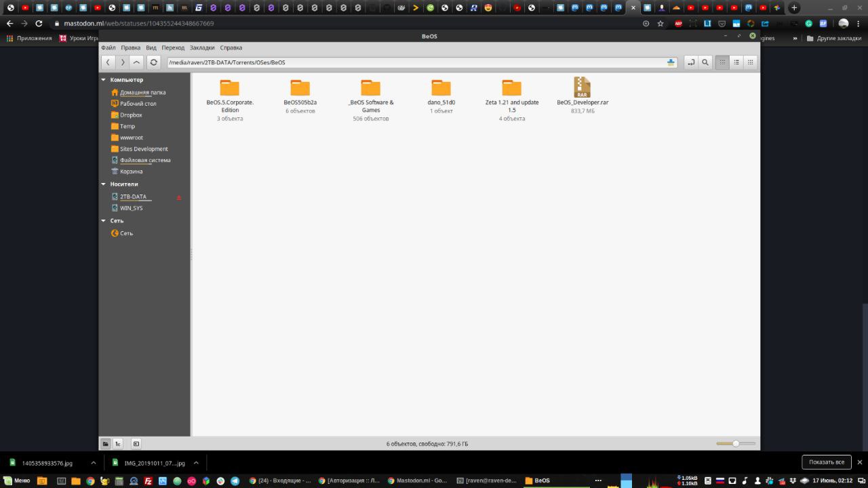Viewport: 868px width, 488px height.
Task: Open Sites Development in sidebar
Action: 144,149
